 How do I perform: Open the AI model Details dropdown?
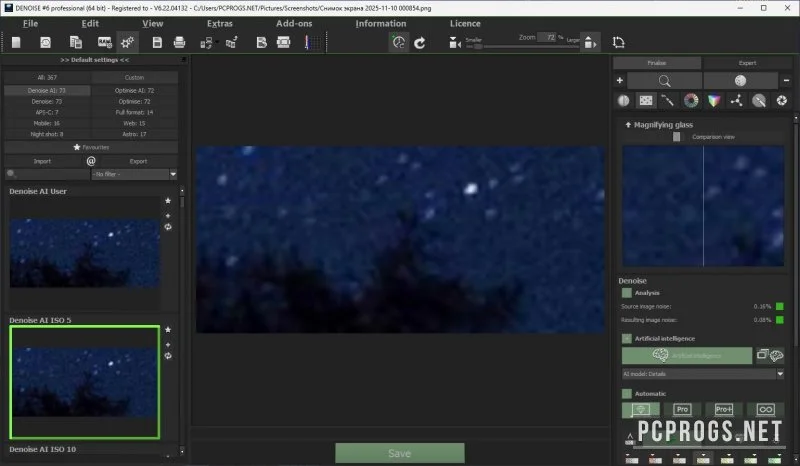[x=703, y=374]
